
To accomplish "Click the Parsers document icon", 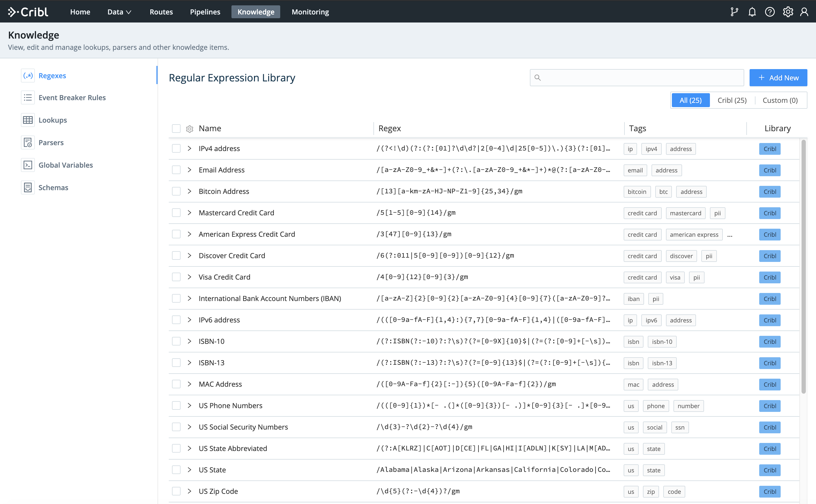I will coord(28,143).
